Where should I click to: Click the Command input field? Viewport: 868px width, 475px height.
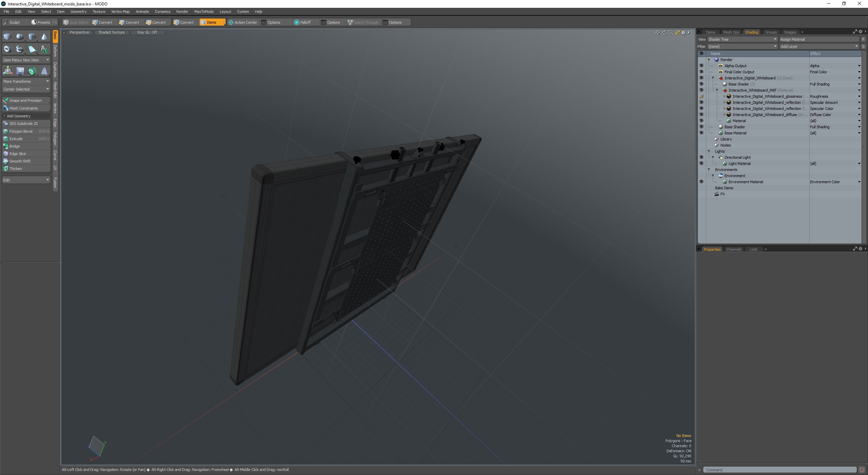tap(780, 470)
